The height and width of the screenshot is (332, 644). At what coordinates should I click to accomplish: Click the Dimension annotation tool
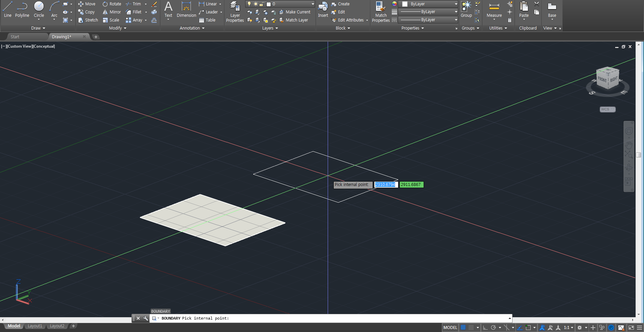pos(186,9)
